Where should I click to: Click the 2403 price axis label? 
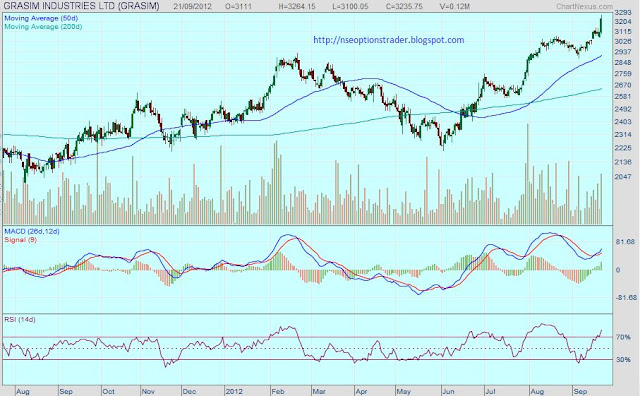(623, 121)
